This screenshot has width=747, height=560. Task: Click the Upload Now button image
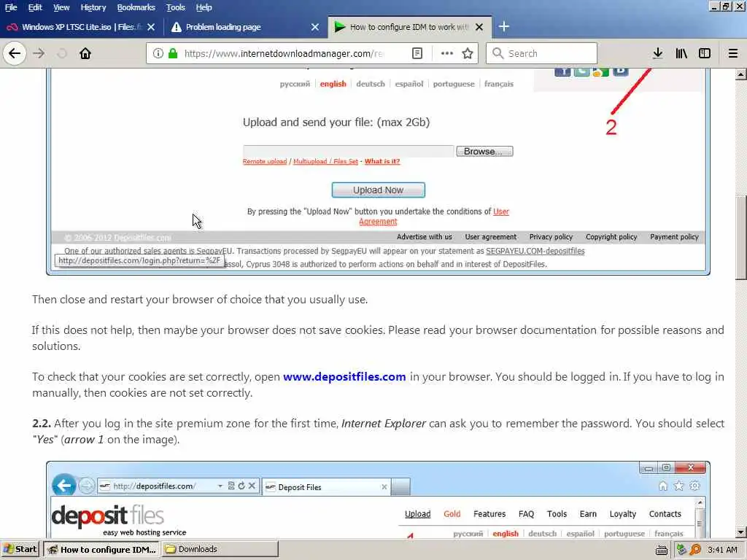379,190
